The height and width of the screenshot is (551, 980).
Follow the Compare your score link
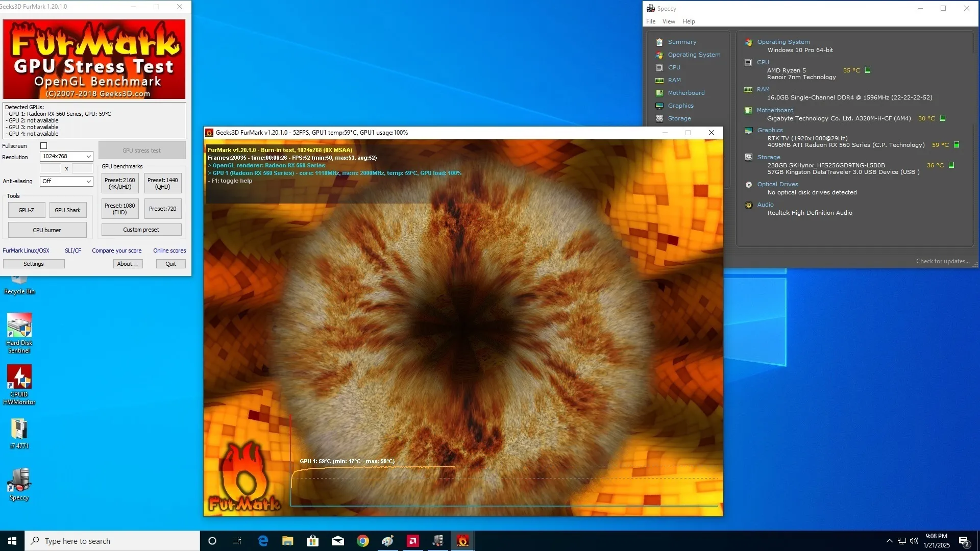click(x=117, y=251)
